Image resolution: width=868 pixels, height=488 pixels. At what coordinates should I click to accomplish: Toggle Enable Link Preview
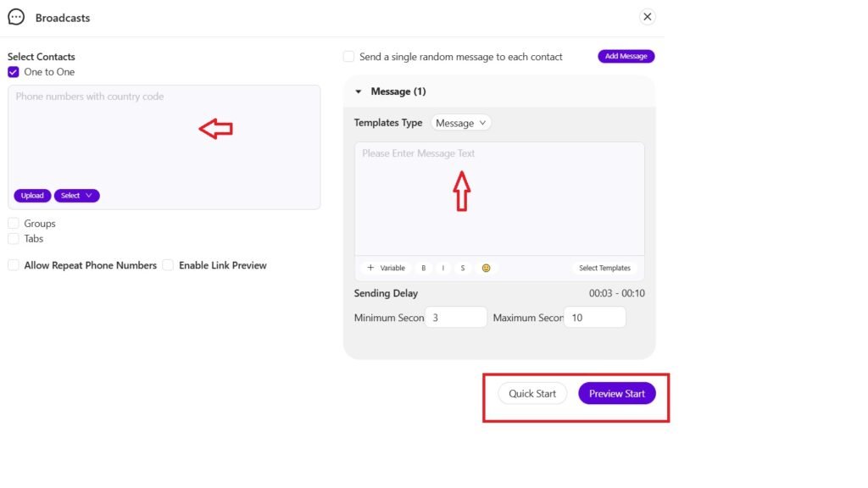pyautogui.click(x=168, y=265)
